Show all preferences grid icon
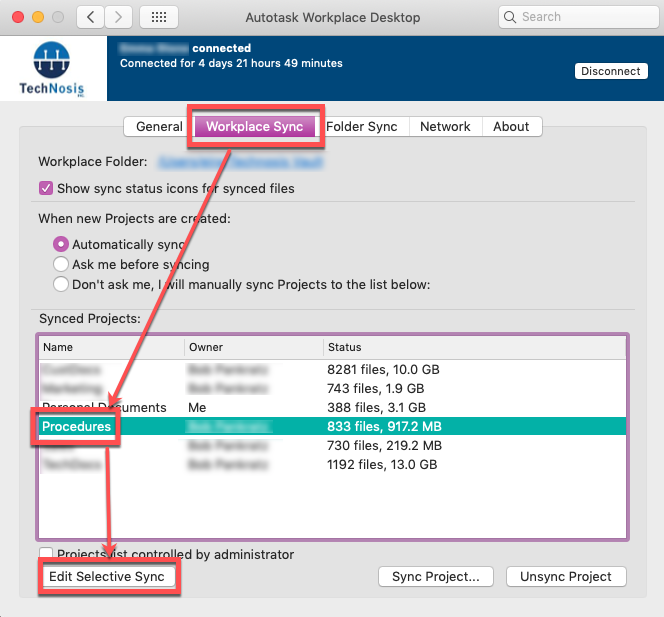Viewport: 664px width, 617px height. pos(159,17)
